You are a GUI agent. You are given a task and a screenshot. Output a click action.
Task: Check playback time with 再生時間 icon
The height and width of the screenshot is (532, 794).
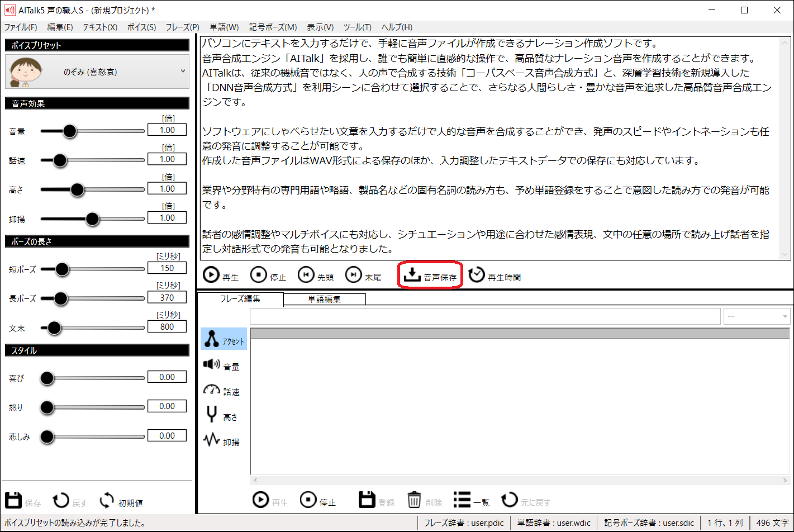click(x=495, y=275)
